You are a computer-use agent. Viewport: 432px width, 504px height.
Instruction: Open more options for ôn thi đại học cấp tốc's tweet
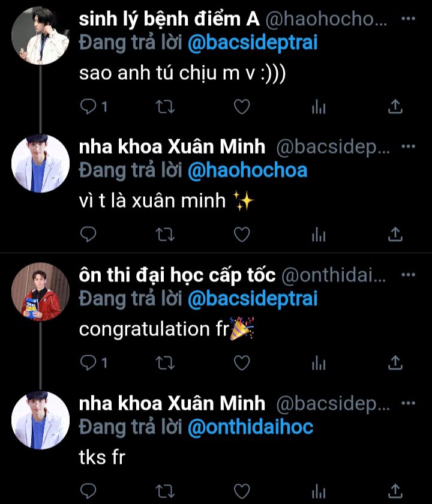(408, 275)
